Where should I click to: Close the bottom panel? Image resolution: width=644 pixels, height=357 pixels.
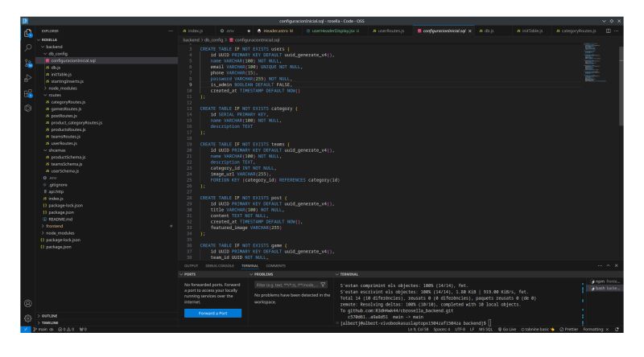616,265
